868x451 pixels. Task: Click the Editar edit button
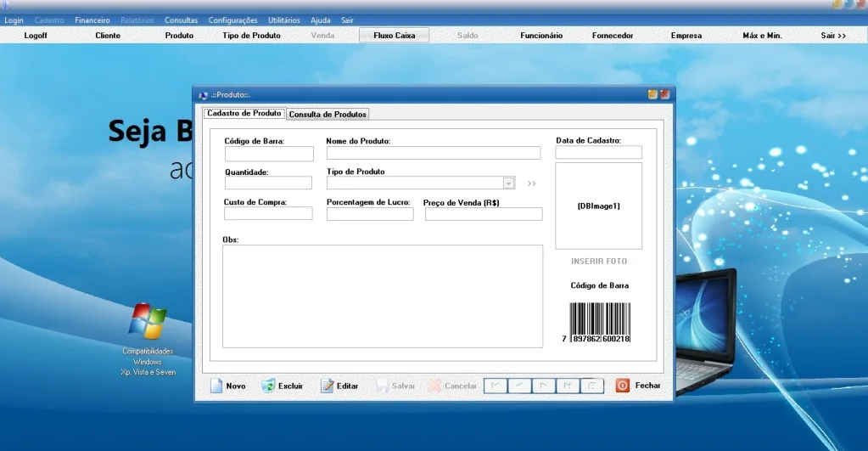[x=340, y=386]
